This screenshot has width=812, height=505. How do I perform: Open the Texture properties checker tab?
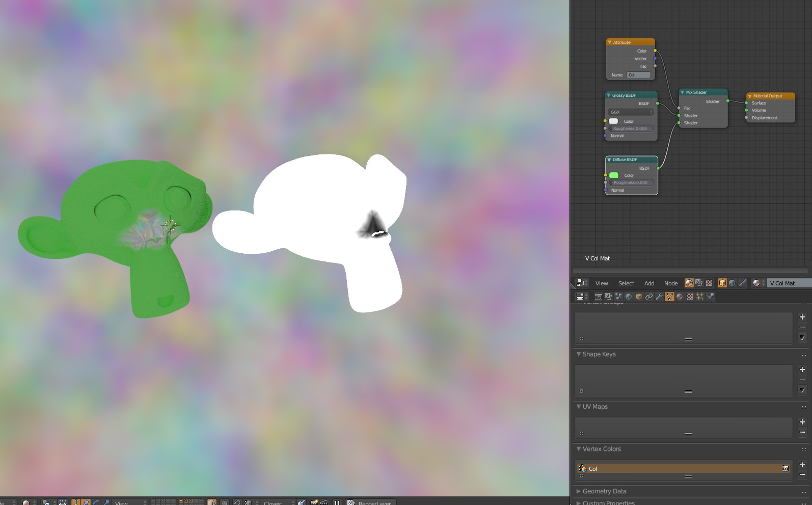pos(690,297)
